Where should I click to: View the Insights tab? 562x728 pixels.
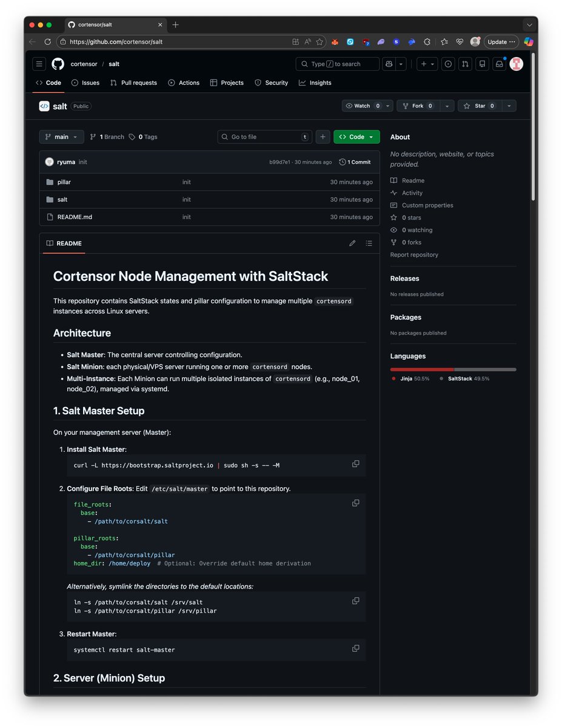(x=315, y=83)
